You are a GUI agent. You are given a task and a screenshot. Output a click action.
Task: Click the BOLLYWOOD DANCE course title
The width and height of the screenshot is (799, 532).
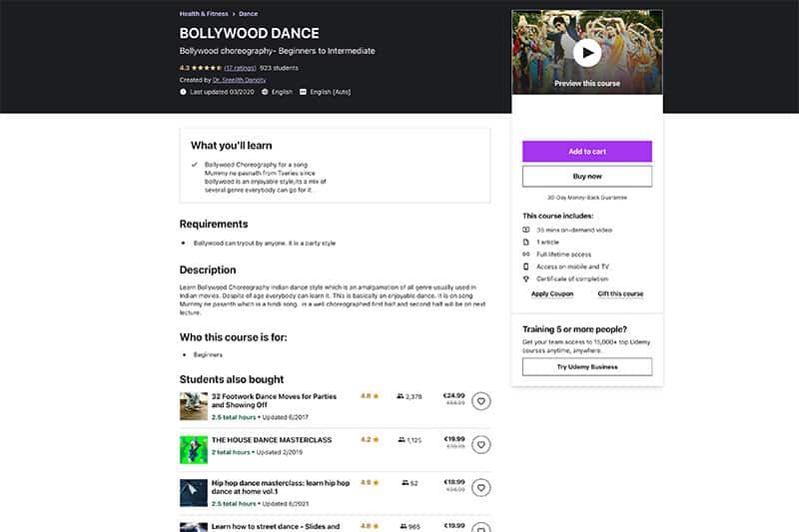pyautogui.click(x=249, y=33)
